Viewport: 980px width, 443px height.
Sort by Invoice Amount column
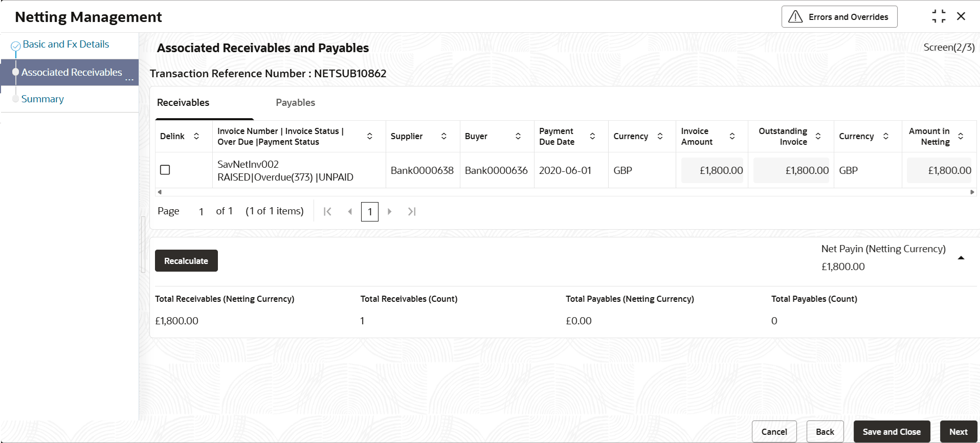[x=732, y=136]
